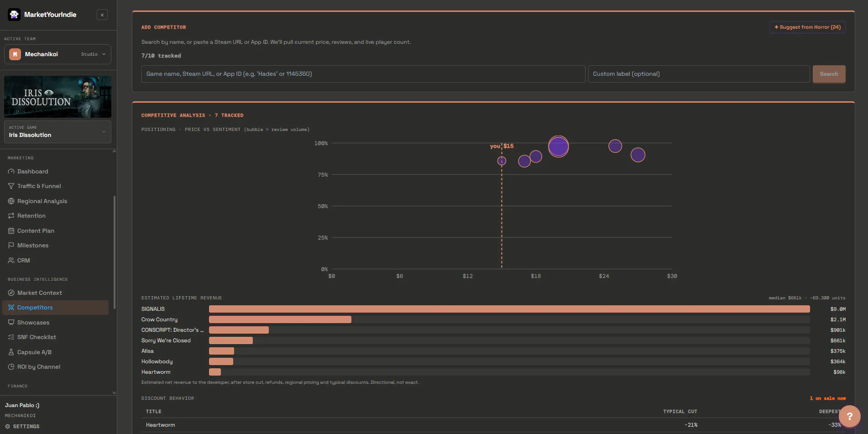This screenshot has height=434, width=868.
Task: Click the CONSCRIPT: Director's revenue bar
Action: 239,330
